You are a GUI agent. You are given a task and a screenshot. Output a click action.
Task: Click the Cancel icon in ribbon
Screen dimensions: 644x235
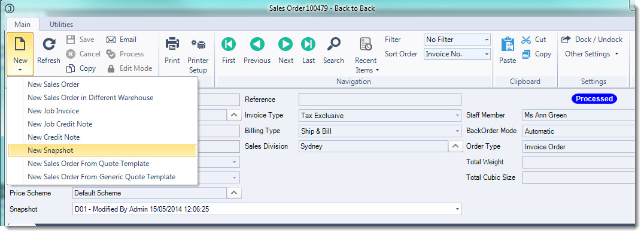click(71, 54)
